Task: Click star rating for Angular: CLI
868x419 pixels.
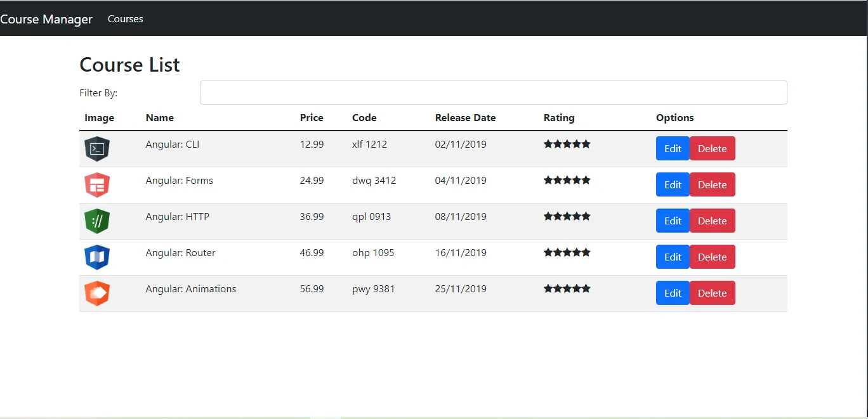Action: 567,144
